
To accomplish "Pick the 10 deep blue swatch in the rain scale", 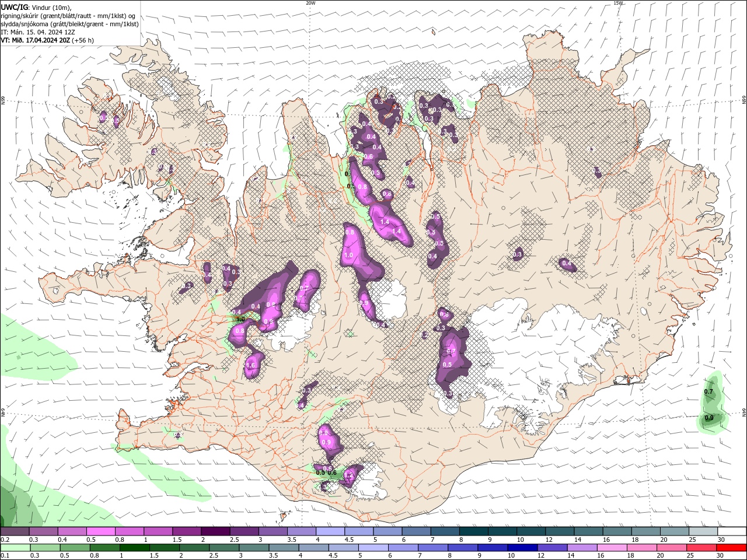I will (x=522, y=548).
